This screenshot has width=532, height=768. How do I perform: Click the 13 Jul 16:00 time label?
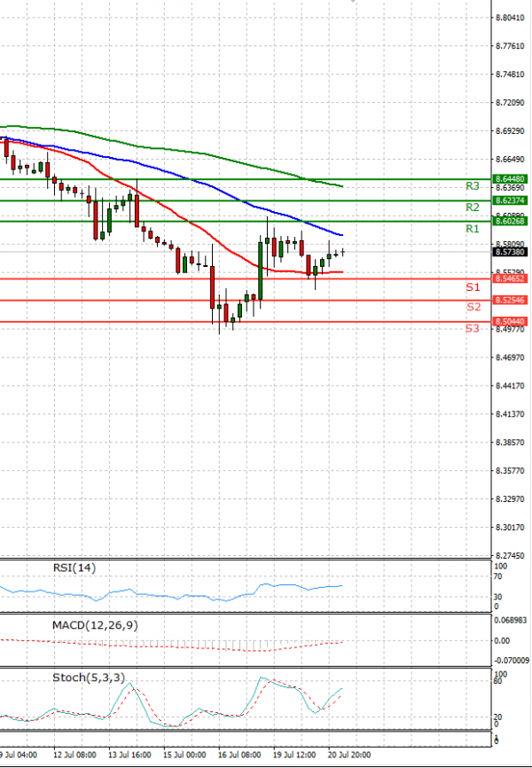pos(129,755)
